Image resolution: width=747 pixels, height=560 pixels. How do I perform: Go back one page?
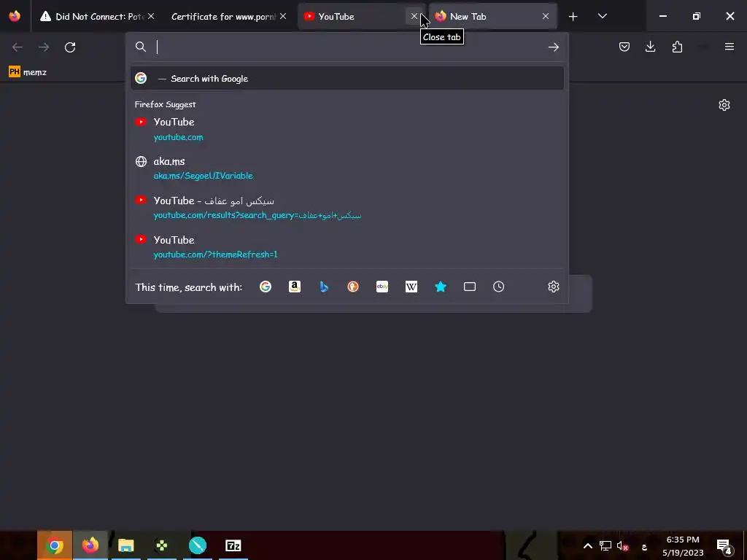click(18, 47)
